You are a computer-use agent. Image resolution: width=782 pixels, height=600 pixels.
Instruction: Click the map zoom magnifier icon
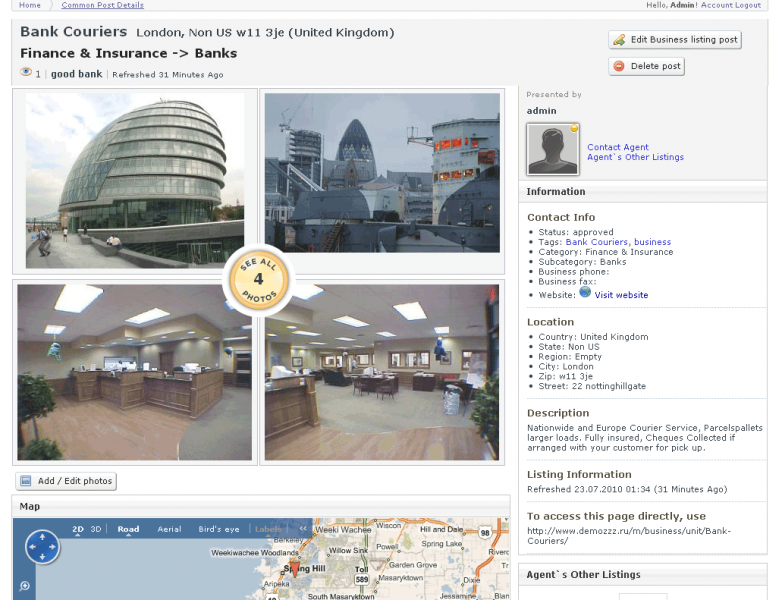coord(24,586)
